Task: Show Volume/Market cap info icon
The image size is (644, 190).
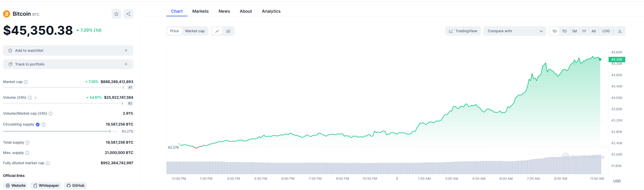Action: point(51,114)
